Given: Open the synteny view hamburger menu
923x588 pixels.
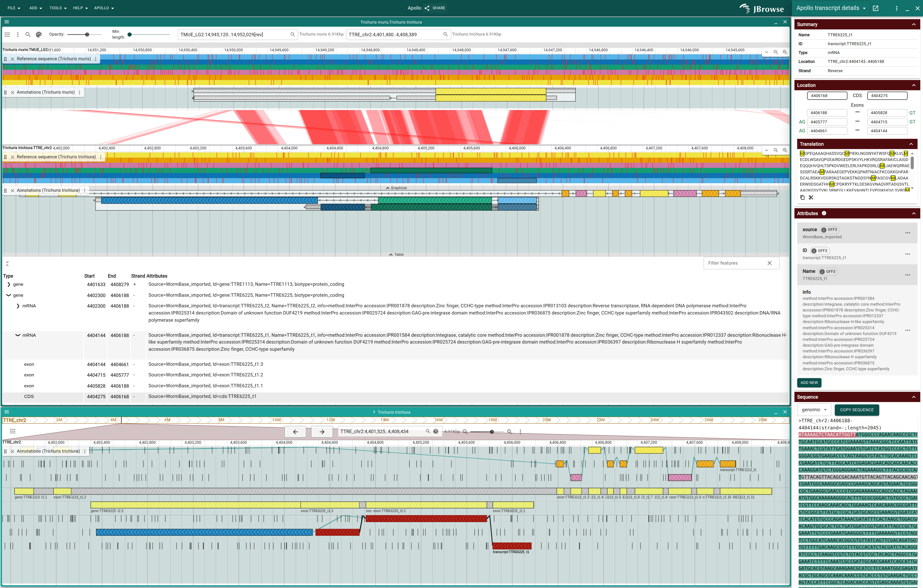Looking at the screenshot, I should click(6, 22).
